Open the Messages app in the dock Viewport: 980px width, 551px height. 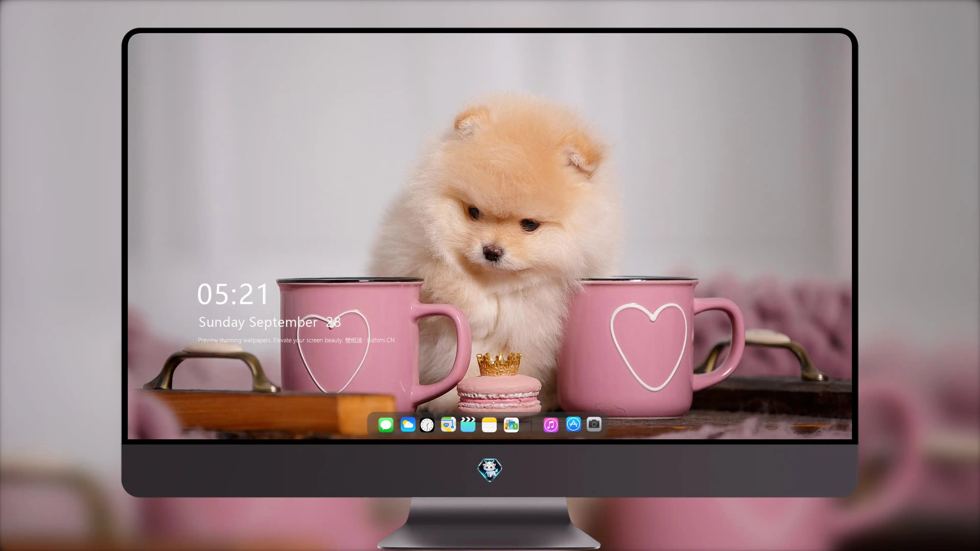pyautogui.click(x=386, y=425)
